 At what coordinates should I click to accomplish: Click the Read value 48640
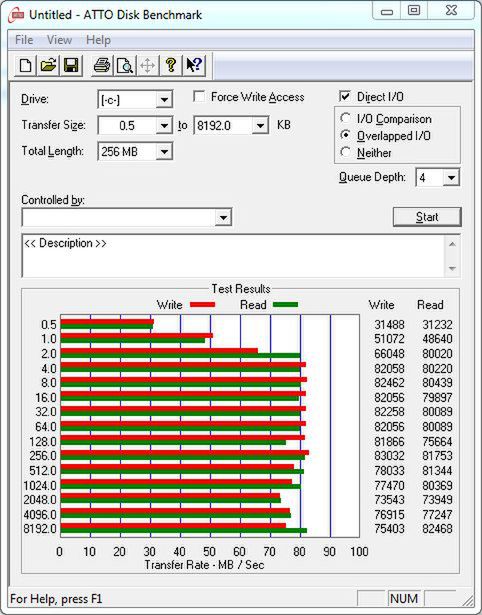click(x=437, y=339)
